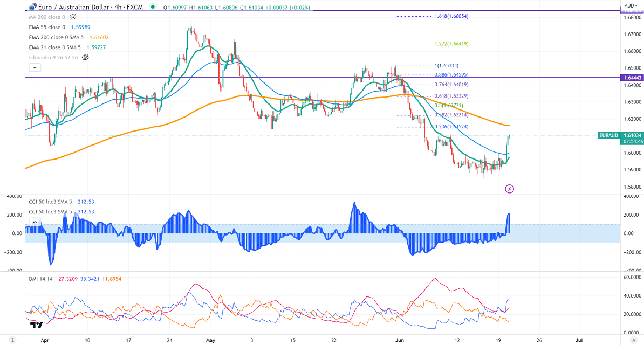
Task: Select the Fib 1(1.65134) level label
Action: [447, 66]
